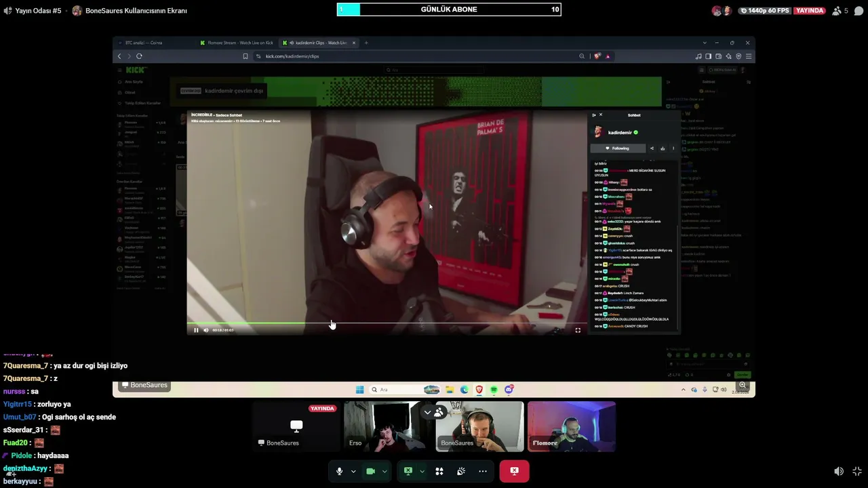This screenshot has height=488, width=868.
Task: Turn off the camera in call controls
Action: [x=370, y=471]
